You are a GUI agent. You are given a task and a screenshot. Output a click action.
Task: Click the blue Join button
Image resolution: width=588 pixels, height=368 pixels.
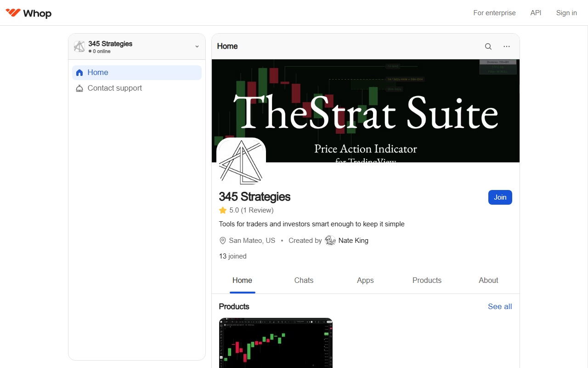coord(500,197)
